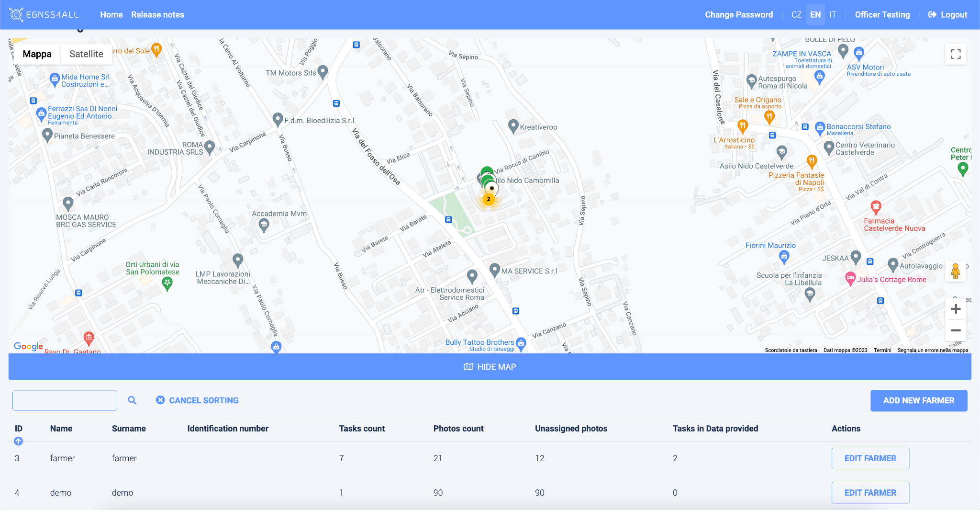
Task: Click EDIT FARMER for demo row ID 4
Action: [x=870, y=493]
